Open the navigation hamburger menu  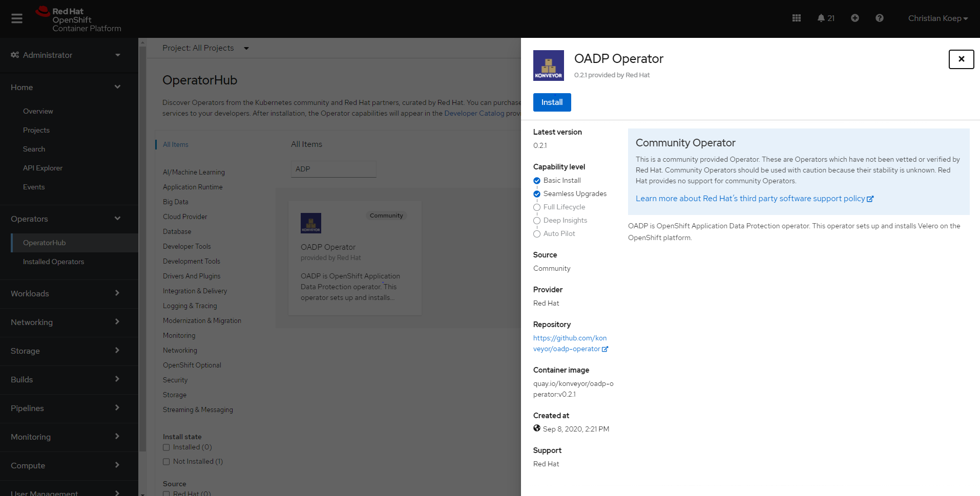tap(16, 18)
